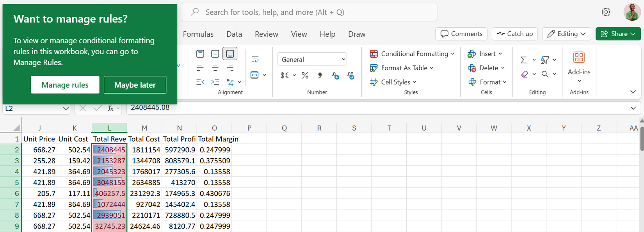Open settings via the gear icon
The height and width of the screenshot is (232, 644).
[606, 12]
